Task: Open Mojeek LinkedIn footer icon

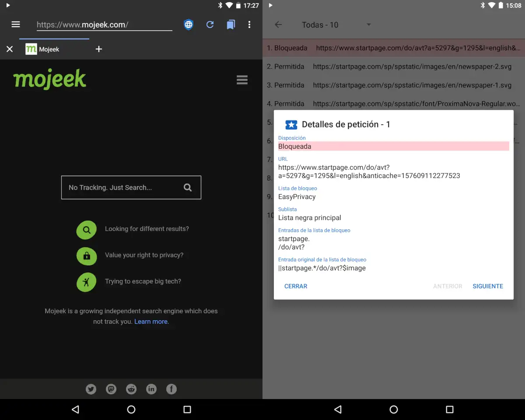Action: coord(151,389)
